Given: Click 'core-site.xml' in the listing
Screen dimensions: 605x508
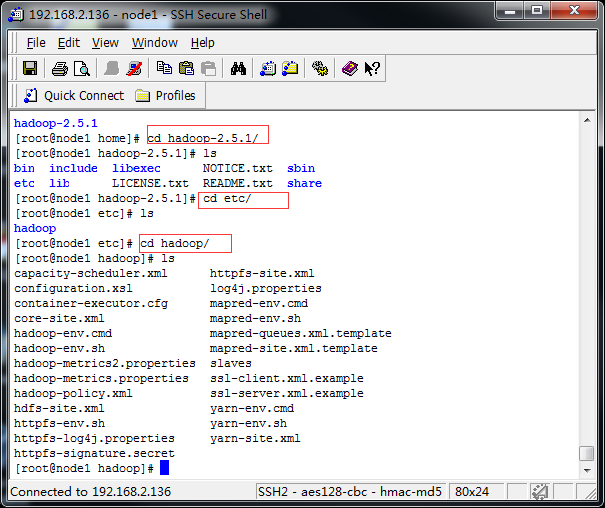Looking at the screenshot, I should click(59, 318).
